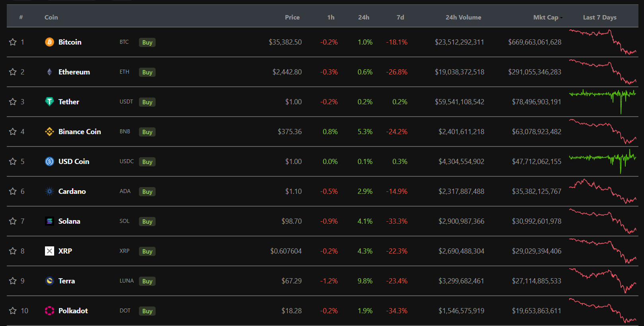Viewport: 644px width, 326px height.
Task: Toggle favorite star for XRP
Action: [13, 251]
